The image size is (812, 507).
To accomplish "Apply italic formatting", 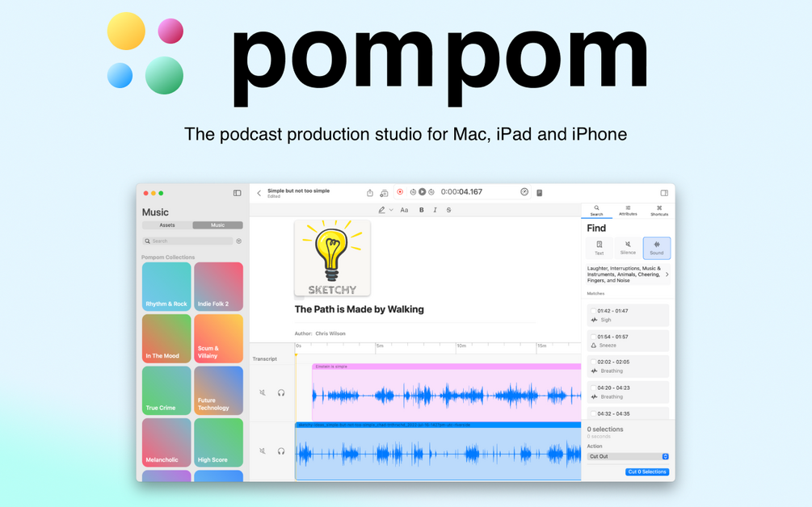I will pyautogui.click(x=435, y=210).
